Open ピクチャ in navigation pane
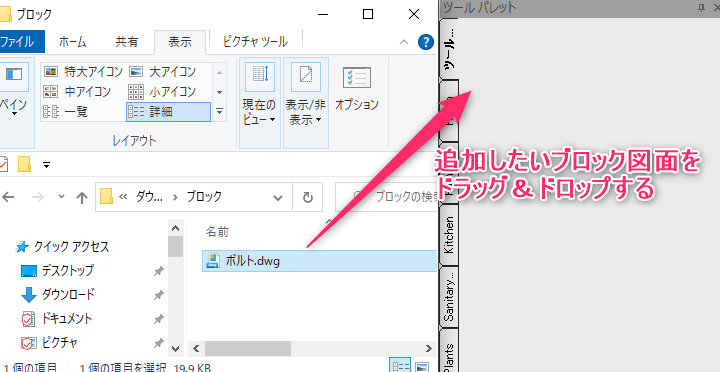Viewport: 720px width, 372px height. tap(50, 343)
